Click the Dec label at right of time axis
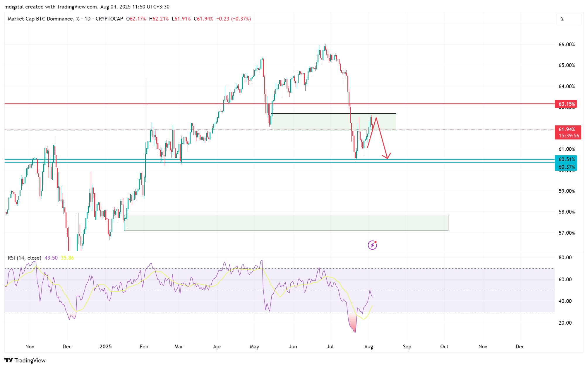The image size is (588, 368). point(520,347)
